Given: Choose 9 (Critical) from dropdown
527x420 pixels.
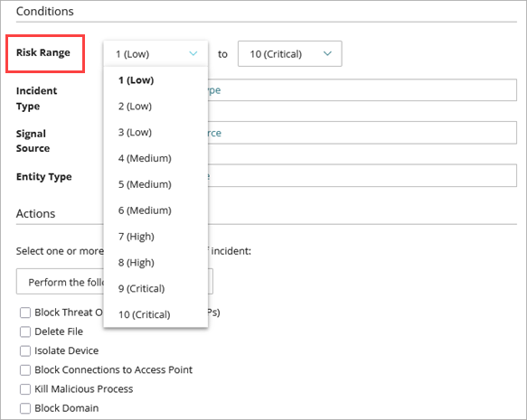Looking at the screenshot, I should (x=155, y=289).
